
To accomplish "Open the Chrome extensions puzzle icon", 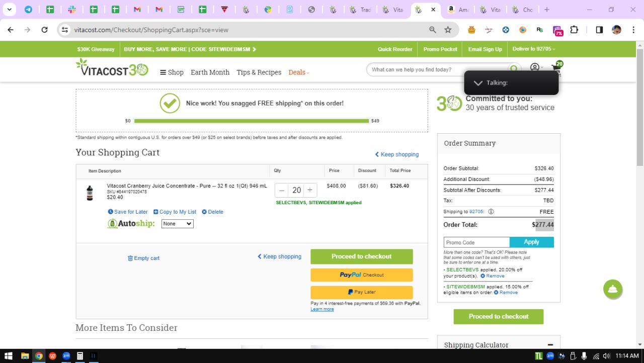I will (574, 30).
